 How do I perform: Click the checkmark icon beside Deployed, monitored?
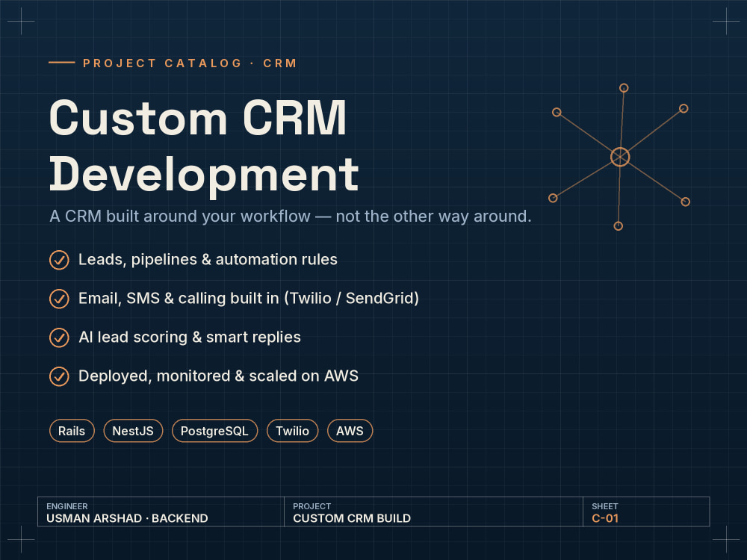point(59,376)
